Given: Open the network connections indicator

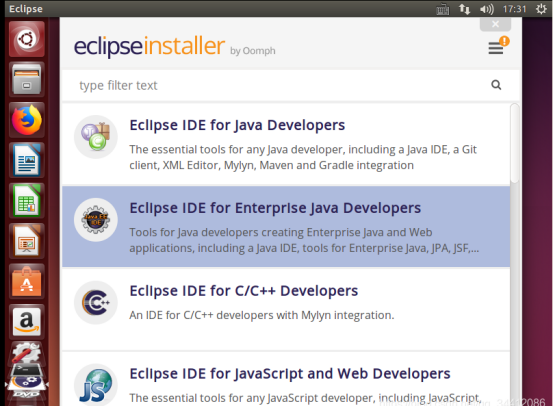Looking at the screenshot, I should pyautogui.click(x=465, y=9).
